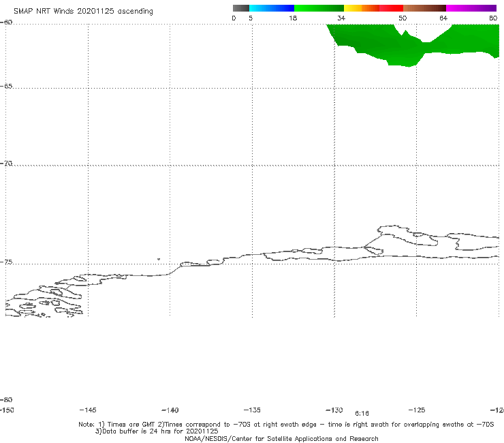Click the colorbar label '18'
The width and height of the screenshot is (504, 443).
293,18
